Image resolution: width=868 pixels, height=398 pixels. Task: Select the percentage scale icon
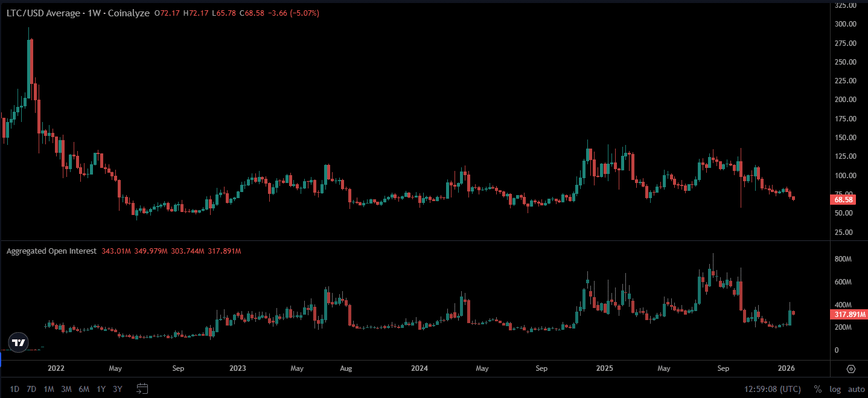click(818, 390)
